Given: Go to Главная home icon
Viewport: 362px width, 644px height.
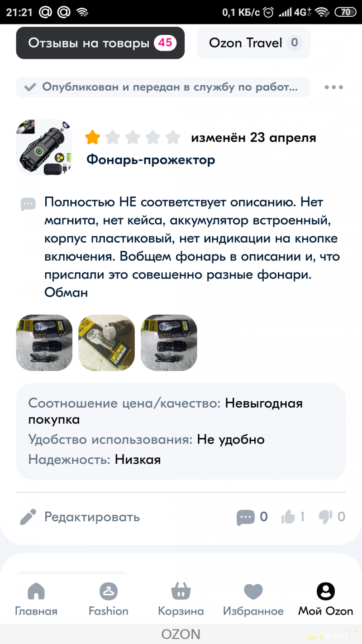Looking at the screenshot, I should click(x=36, y=591).
